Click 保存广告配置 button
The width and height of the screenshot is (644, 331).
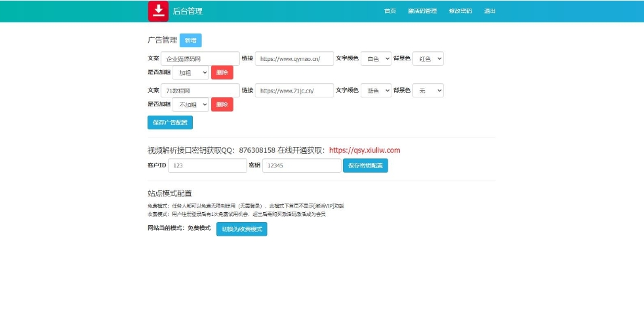point(170,122)
